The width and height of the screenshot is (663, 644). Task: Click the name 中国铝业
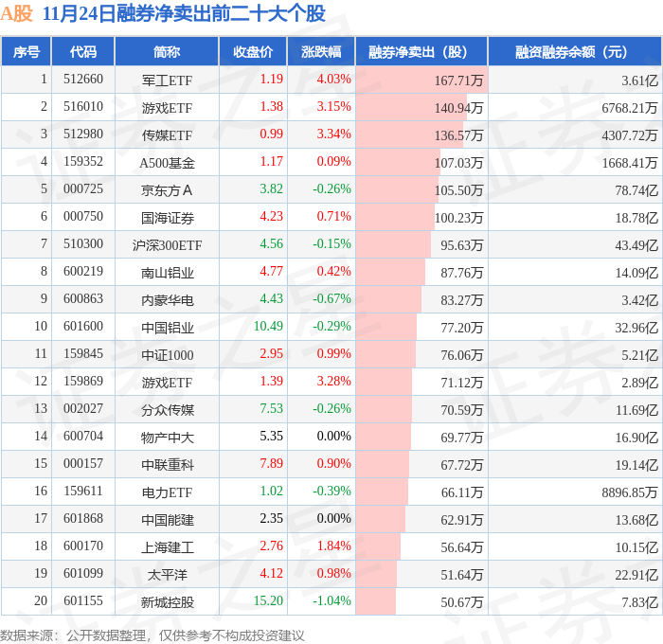click(168, 328)
